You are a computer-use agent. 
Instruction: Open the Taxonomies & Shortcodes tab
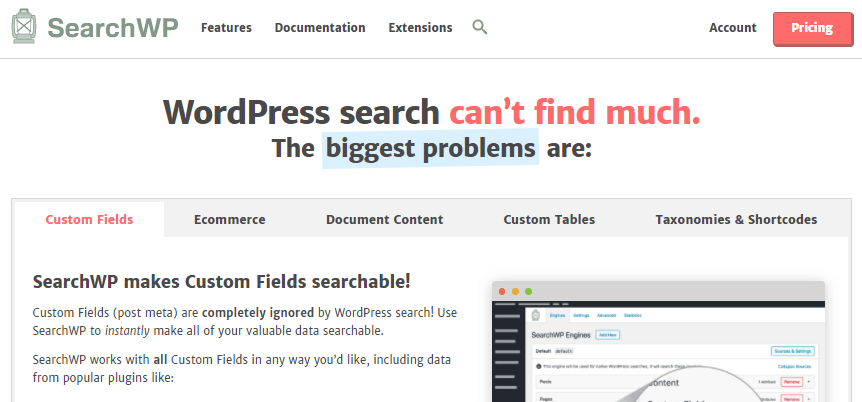click(x=736, y=219)
